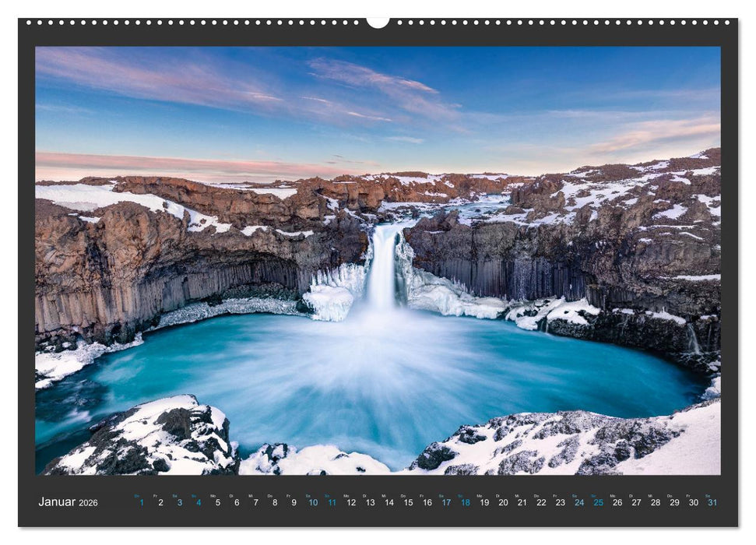Choose day 11 in the date strip
The height and width of the screenshot is (545, 756).
coord(332,503)
